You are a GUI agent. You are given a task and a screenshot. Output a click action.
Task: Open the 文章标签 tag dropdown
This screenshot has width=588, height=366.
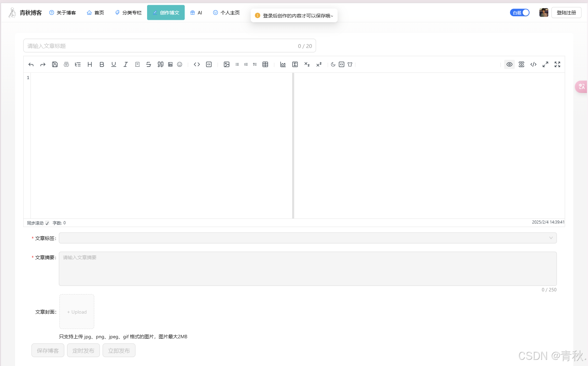pyautogui.click(x=308, y=238)
